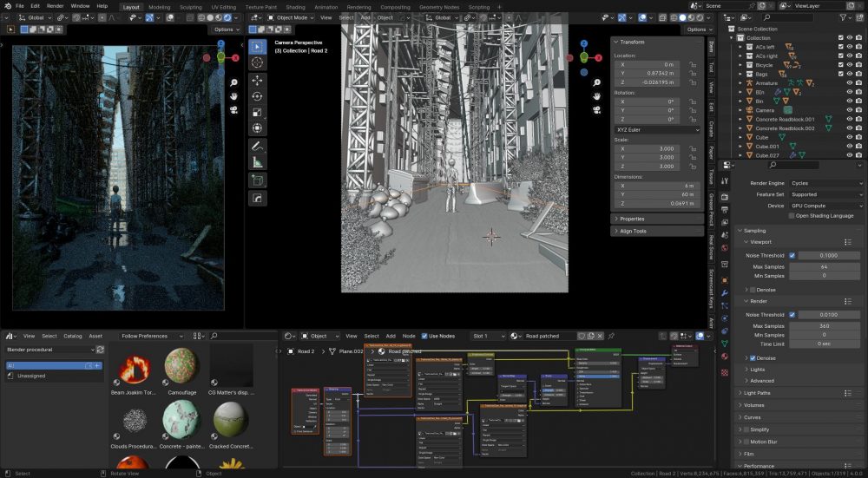The width and height of the screenshot is (868, 478).
Task: Select the Concrete Roadblock.001 outliner item
Action: (785, 119)
